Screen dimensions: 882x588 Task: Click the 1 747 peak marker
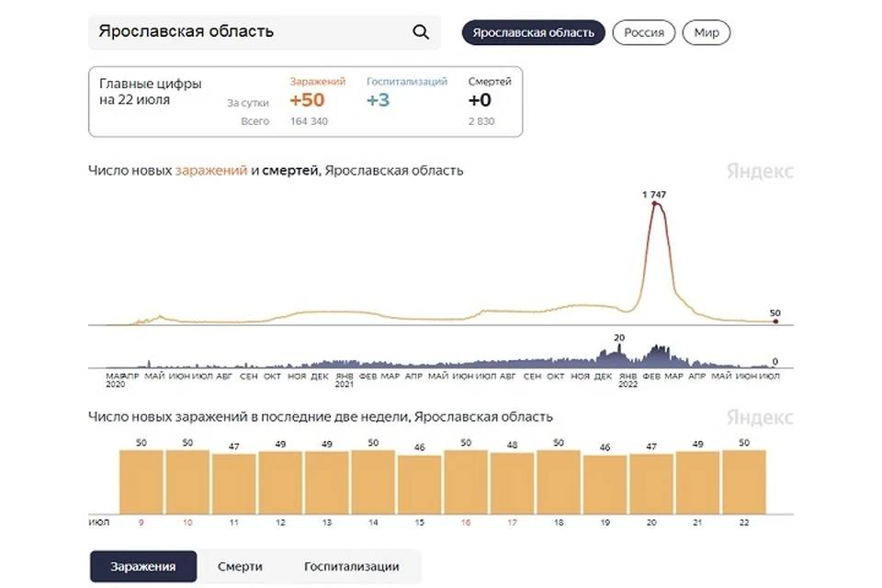coord(654,203)
